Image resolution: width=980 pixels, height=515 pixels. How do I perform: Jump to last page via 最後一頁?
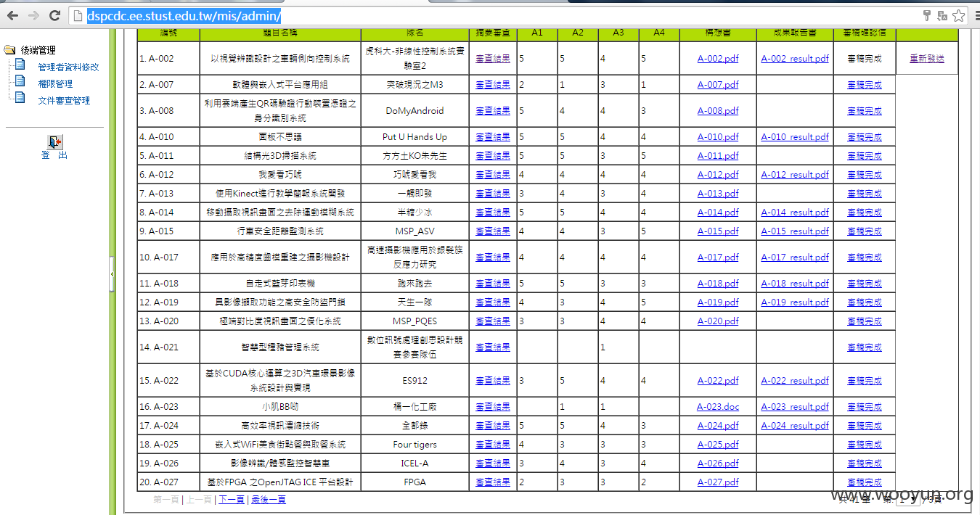tap(269, 500)
